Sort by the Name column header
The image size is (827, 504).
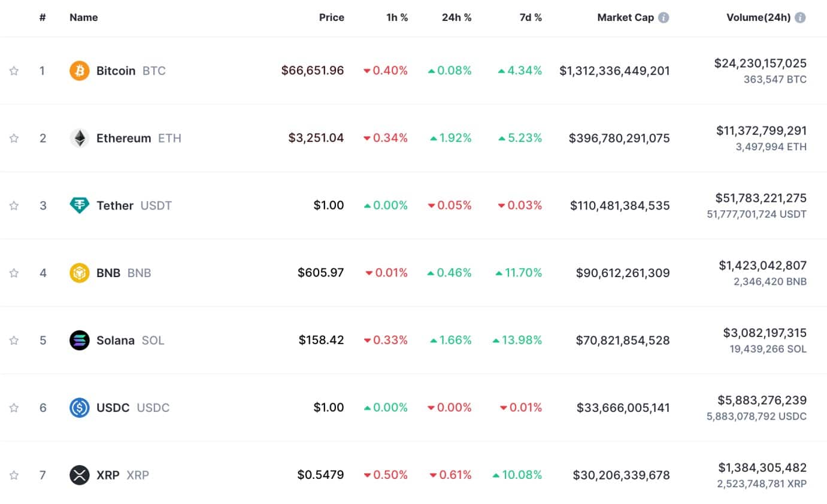coord(84,17)
